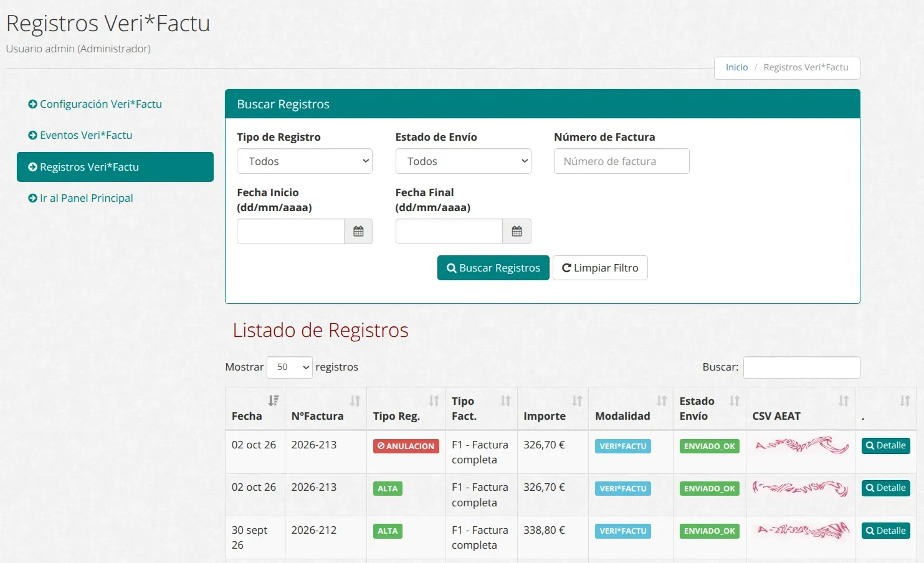
Task: Sort by Tipo Reg. column icon
Action: [x=434, y=400]
